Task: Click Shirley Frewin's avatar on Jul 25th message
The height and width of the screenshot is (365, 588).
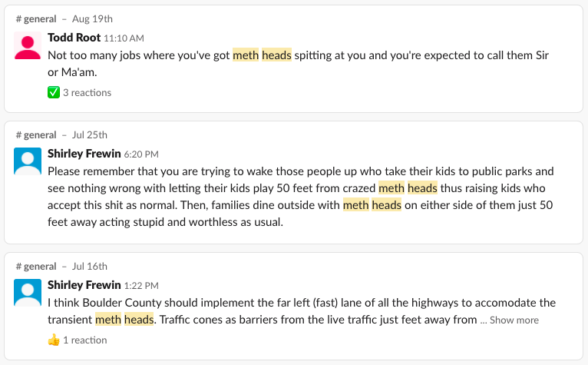Action: pos(28,161)
